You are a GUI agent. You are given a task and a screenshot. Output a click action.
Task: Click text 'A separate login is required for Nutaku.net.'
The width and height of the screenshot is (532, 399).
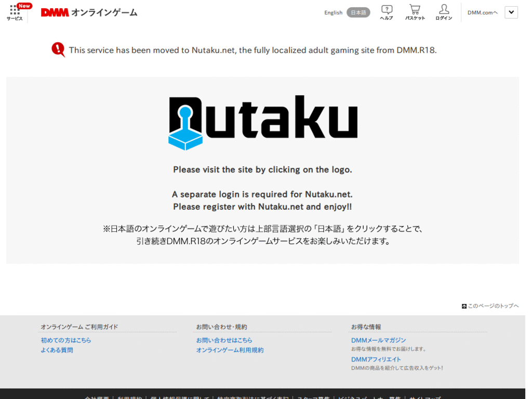(x=262, y=194)
